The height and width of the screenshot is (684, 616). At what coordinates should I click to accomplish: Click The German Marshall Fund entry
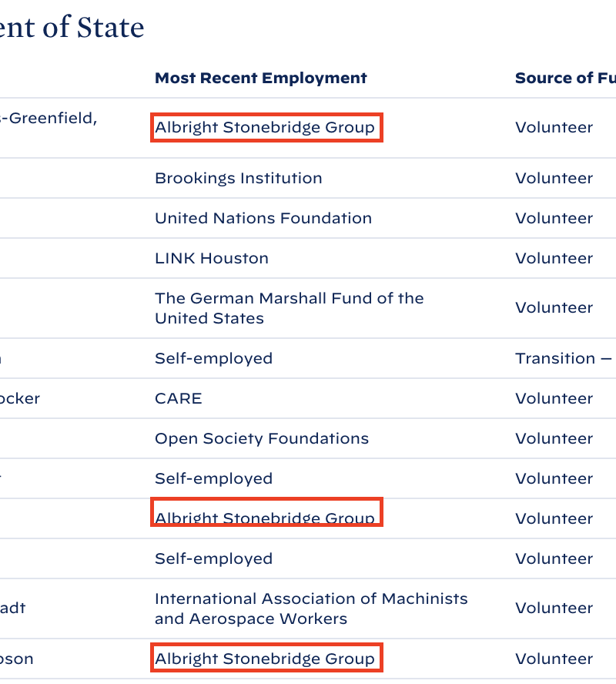289,308
